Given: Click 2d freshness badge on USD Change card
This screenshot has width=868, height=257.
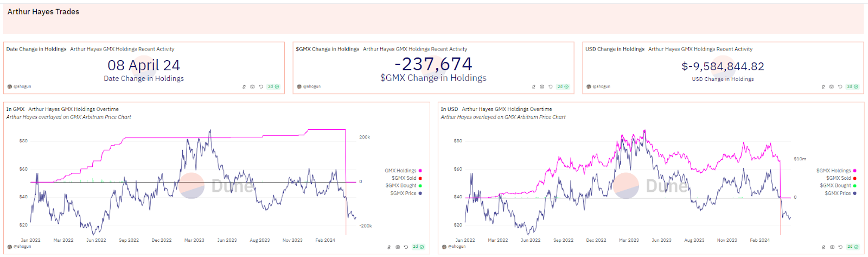Looking at the screenshot, I should pos(853,86).
